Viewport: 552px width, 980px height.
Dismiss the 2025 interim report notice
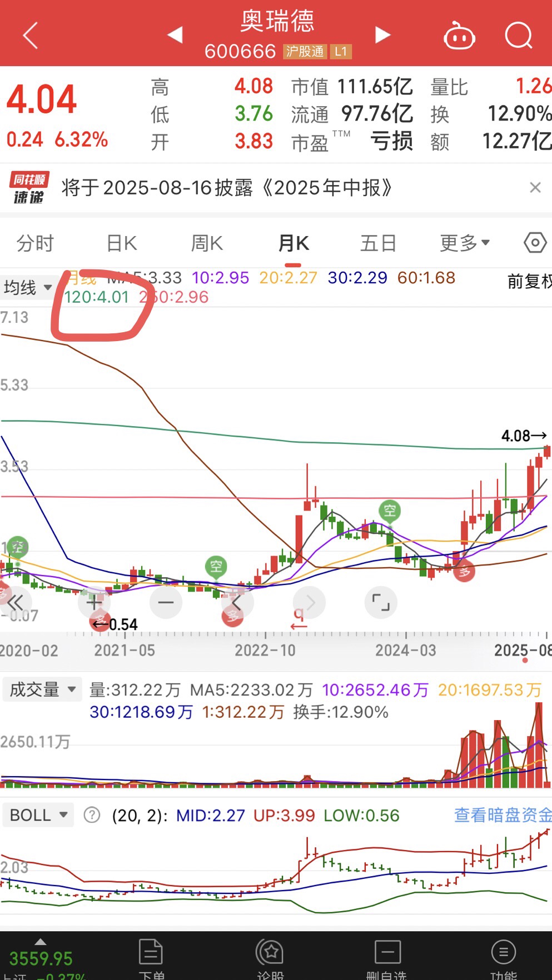535,188
